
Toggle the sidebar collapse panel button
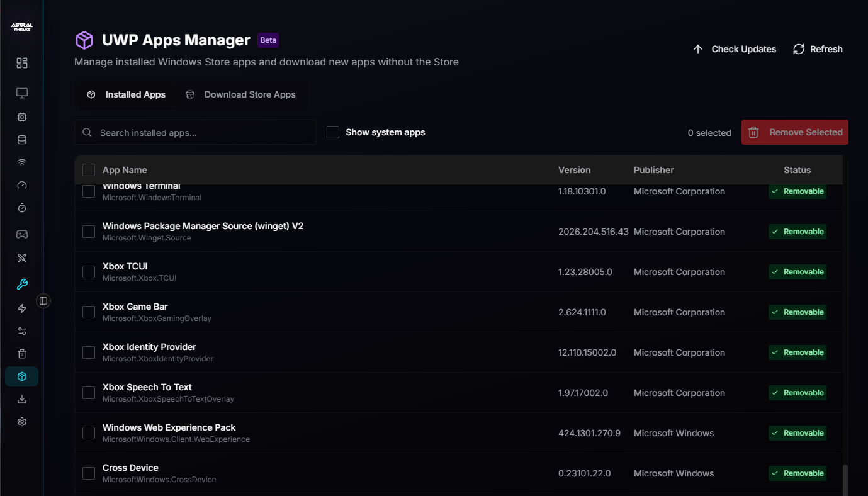(x=43, y=301)
